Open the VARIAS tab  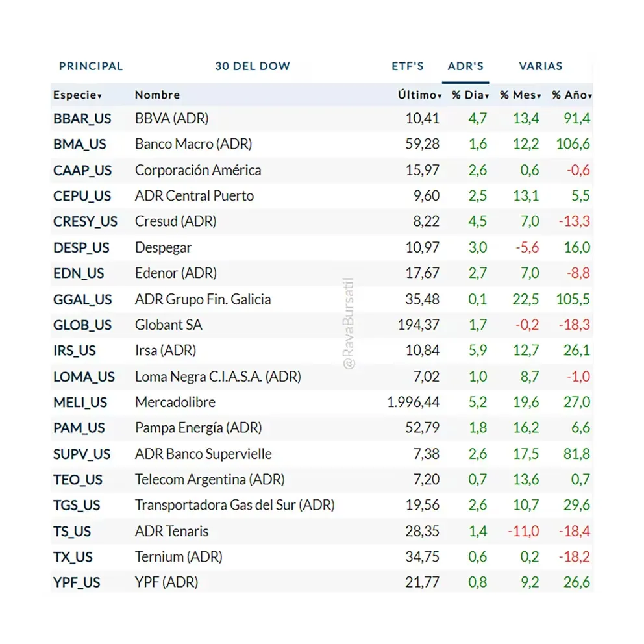pos(540,66)
